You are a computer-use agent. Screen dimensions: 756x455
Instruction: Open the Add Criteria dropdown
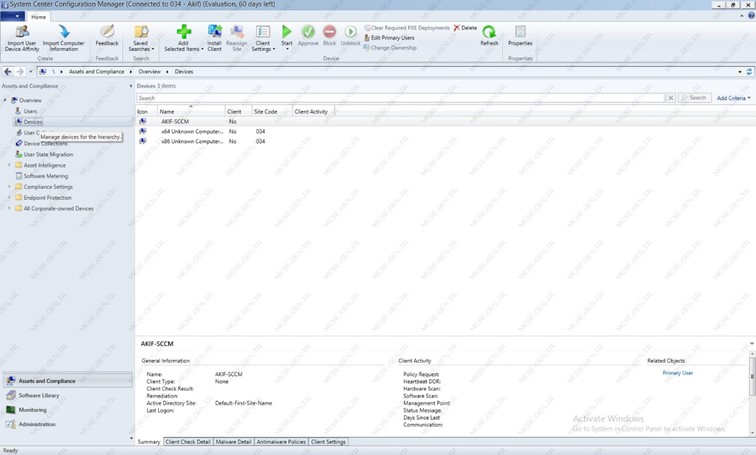pyautogui.click(x=733, y=98)
